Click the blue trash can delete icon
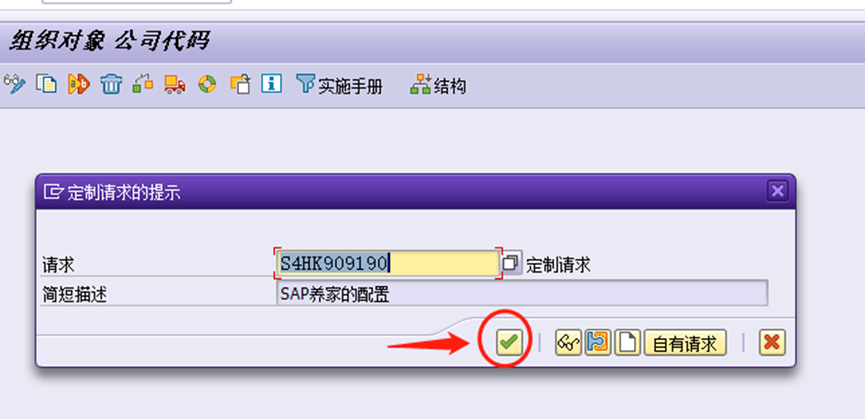 point(111,84)
